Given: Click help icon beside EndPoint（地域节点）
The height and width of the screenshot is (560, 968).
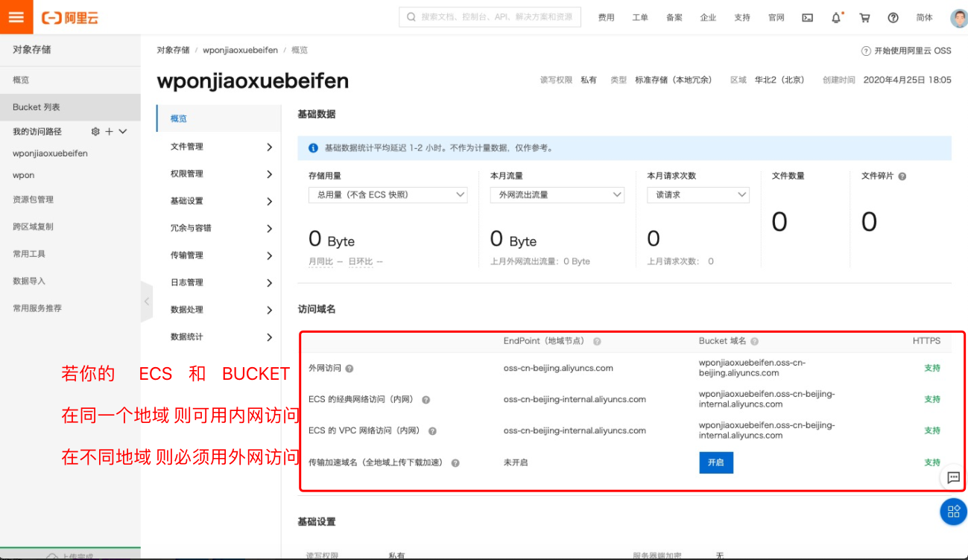Looking at the screenshot, I should pyautogui.click(x=597, y=341).
